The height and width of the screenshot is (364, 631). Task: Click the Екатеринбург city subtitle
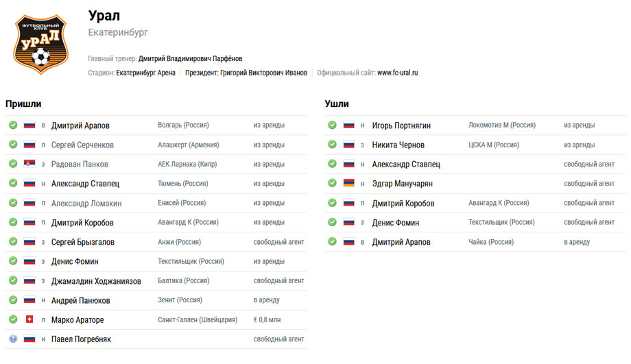(118, 32)
